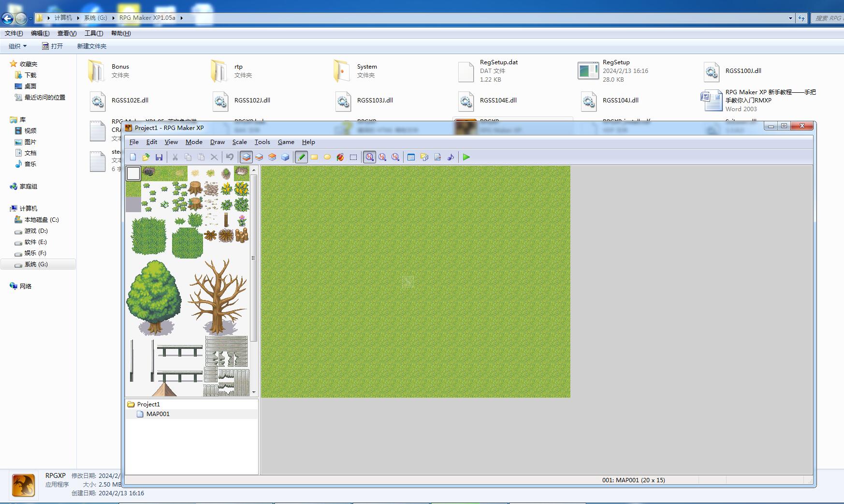844x504 pixels.
Task: Select the Project1 folder in map tree
Action: (x=148, y=404)
